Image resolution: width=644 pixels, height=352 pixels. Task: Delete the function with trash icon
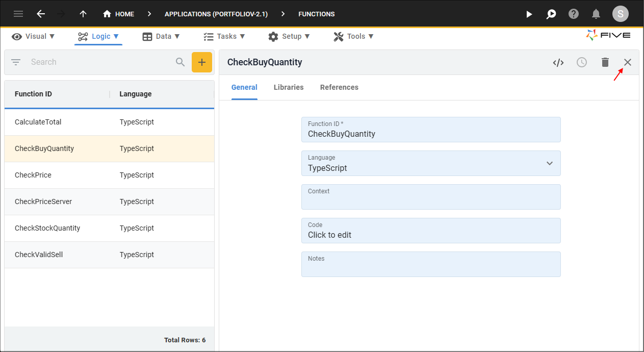605,62
